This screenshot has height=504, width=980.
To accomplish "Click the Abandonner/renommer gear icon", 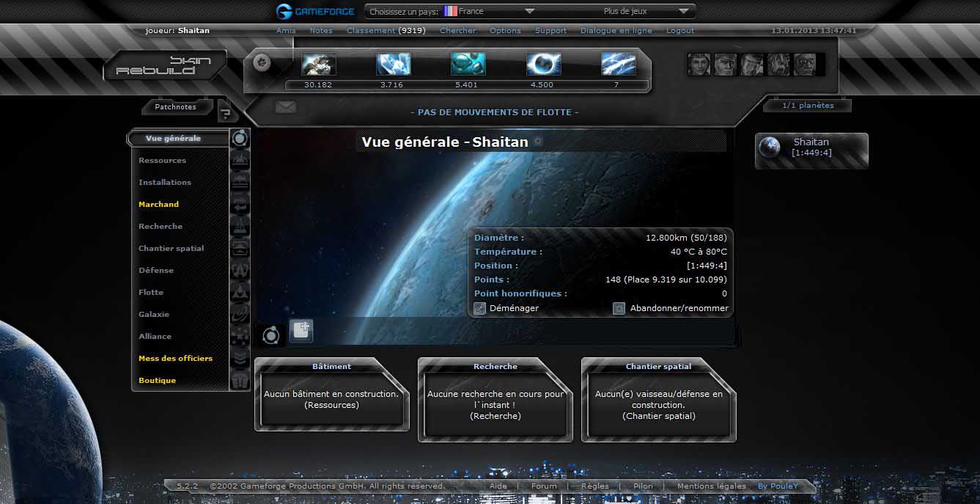I will pyautogui.click(x=619, y=308).
